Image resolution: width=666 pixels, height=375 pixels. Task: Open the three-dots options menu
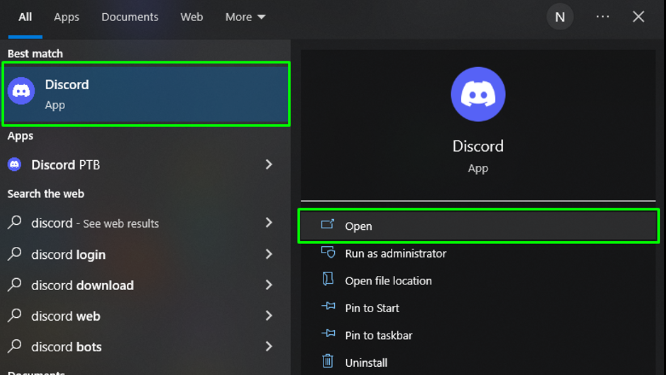602,17
